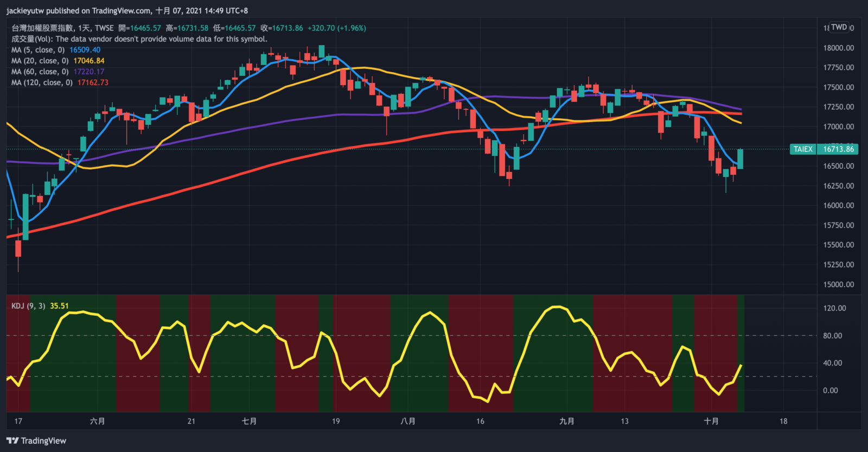Viewport: 868px width, 452px height.
Task: Select the 16713.86 current price label
Action: (x=838, y=149)
